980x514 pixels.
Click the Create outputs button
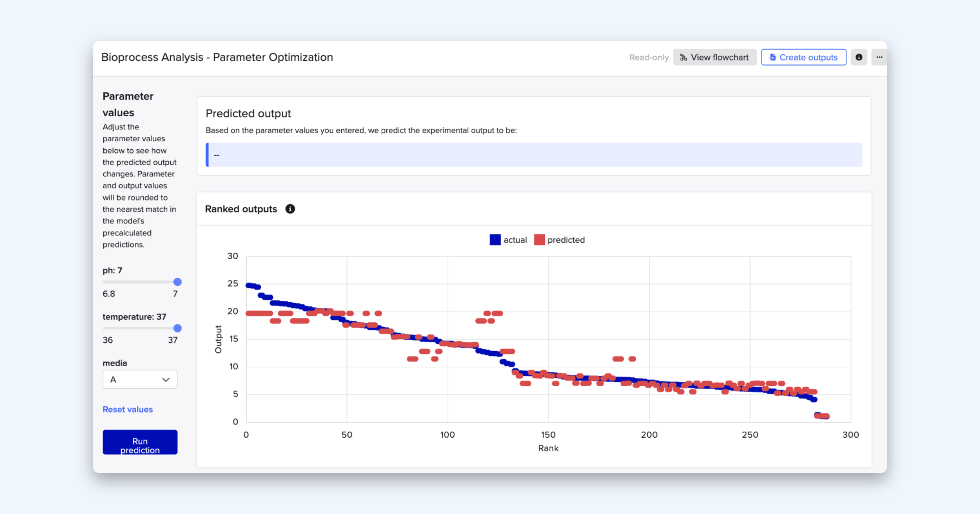(x=804, y=58)
